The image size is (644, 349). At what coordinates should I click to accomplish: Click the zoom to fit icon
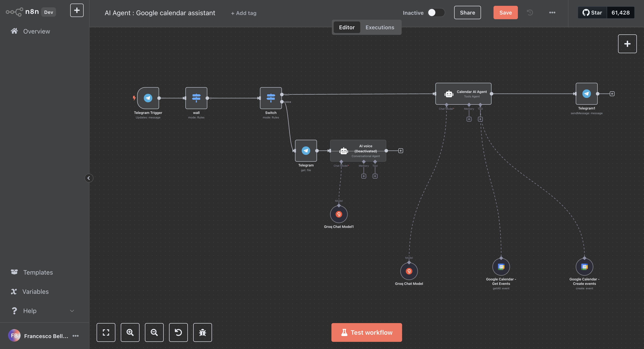106,332
